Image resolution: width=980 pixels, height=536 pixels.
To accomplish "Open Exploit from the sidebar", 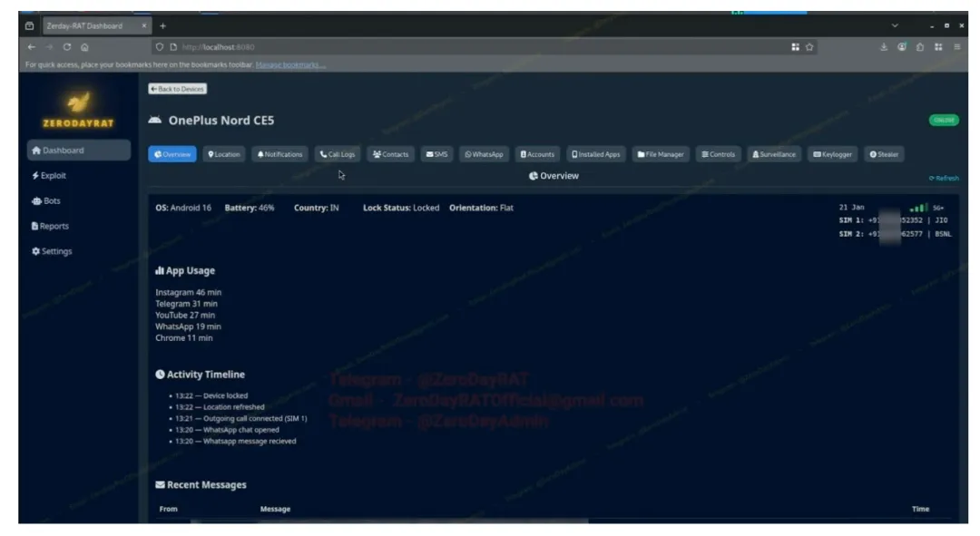I will click(49, 176).
